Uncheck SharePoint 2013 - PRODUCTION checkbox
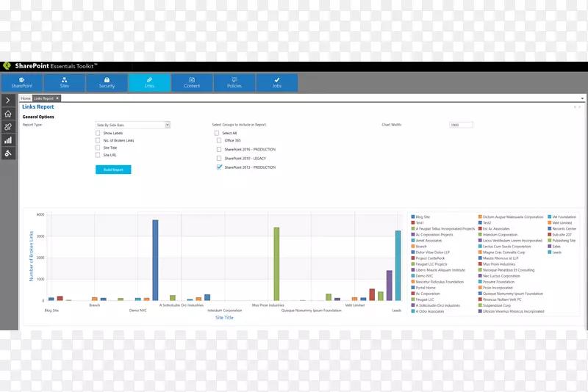 point(219,167)
